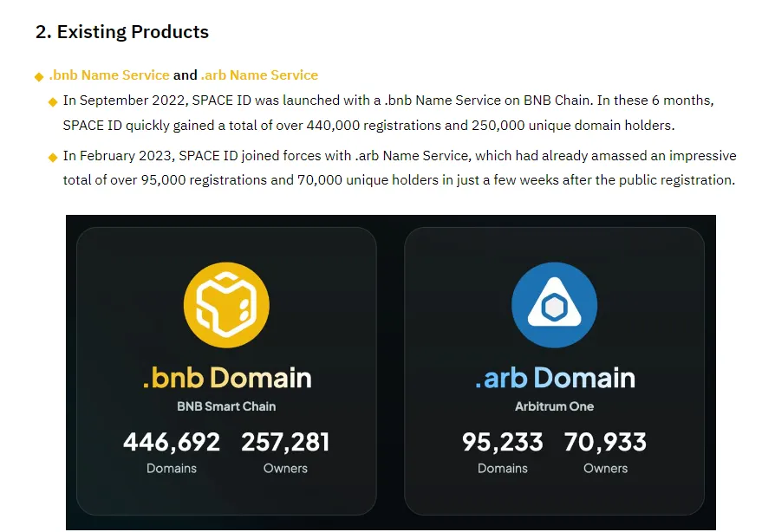The height and width of the screenshot is (532, 762).
Task: Click the 95,233 domains count
Action: pyautogui.click(x=503, y=442)
